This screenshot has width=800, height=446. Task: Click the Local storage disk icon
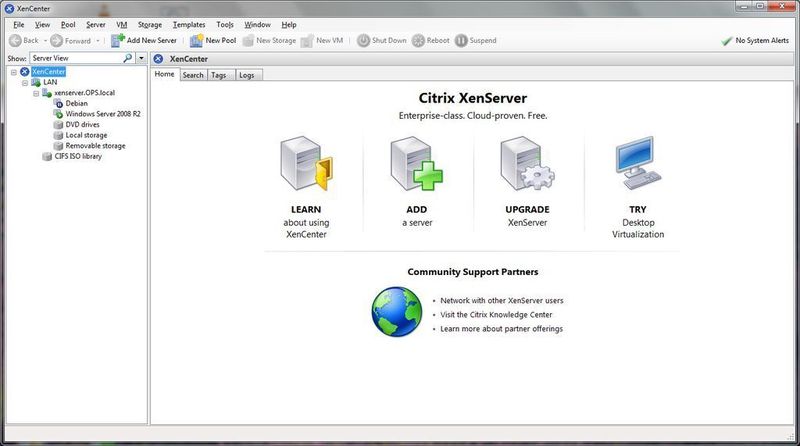[x=58, y=135]
